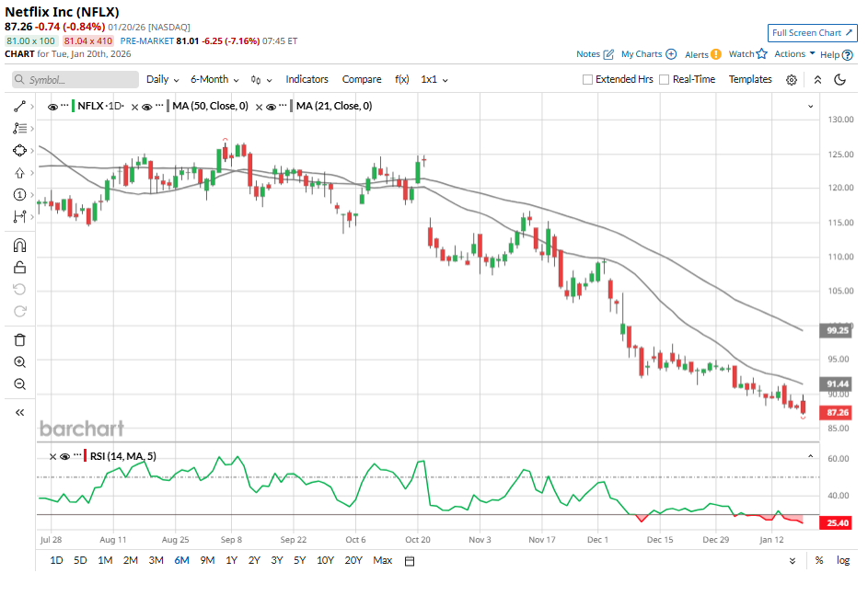The image size is (868, 596).
Task: Zoom out with the magnifier minus icon
Action: [19, 384]
